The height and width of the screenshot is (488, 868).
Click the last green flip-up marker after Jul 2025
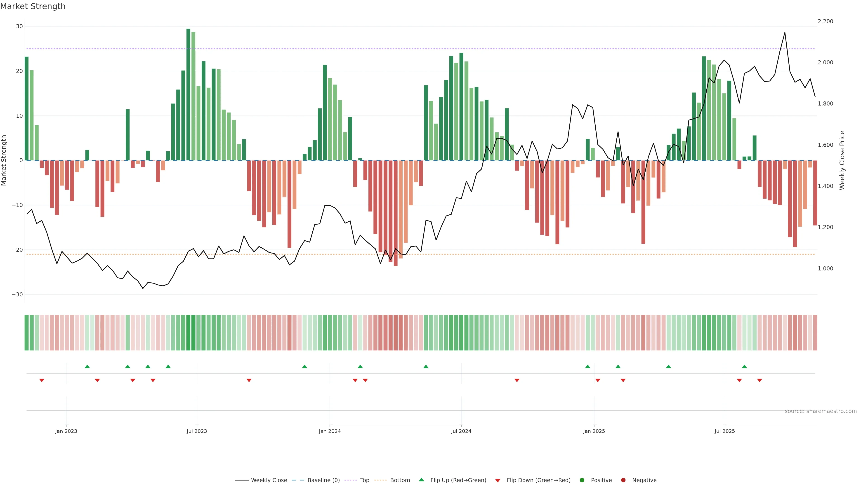(x=744, y=366)
